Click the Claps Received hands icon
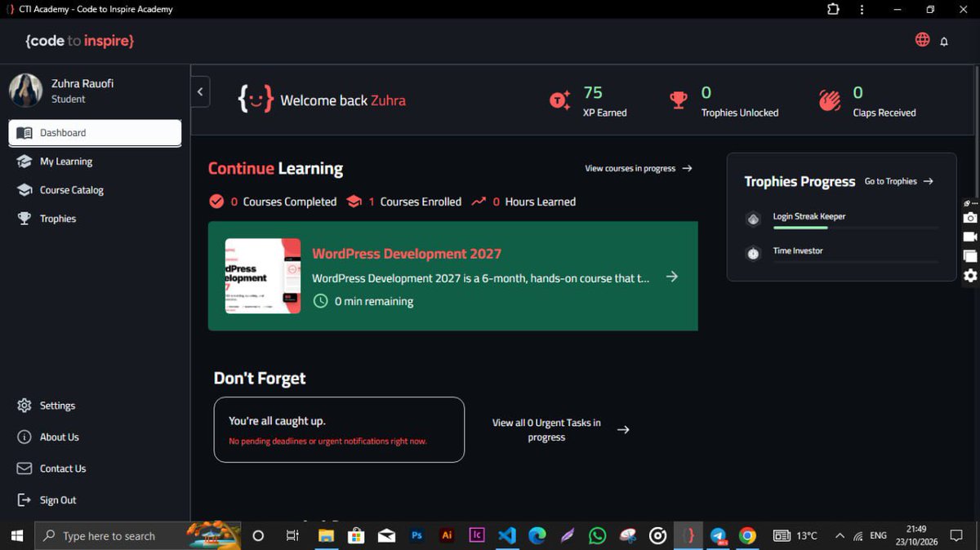Image resolution: width=980 pixels, height=550 pixels. coord(830,100)
